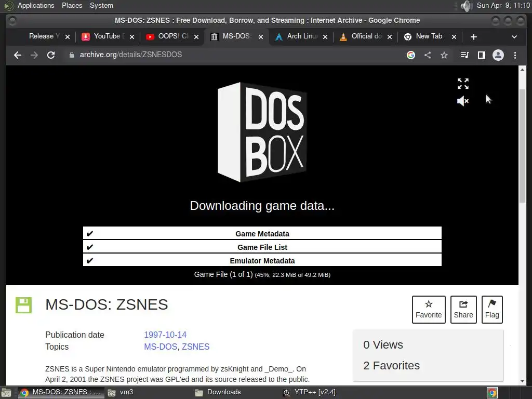The width and height of the screenshot is (532, 399).
Task: Switch to the YTP++ [v2.4] taskbar window
Action: coord(309,392)
